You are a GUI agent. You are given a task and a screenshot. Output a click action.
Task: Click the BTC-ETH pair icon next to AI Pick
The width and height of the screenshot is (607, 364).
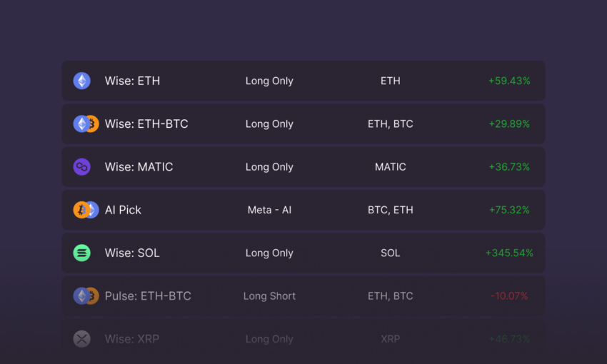(86, 210)
